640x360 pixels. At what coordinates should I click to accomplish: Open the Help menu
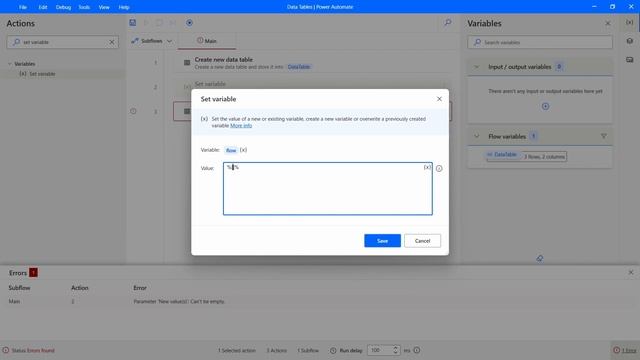124,7
